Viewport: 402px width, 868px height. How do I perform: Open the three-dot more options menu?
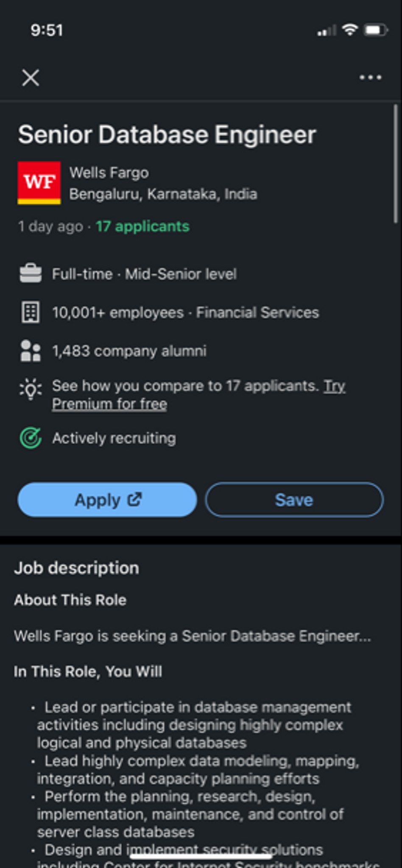pos(370,78)
